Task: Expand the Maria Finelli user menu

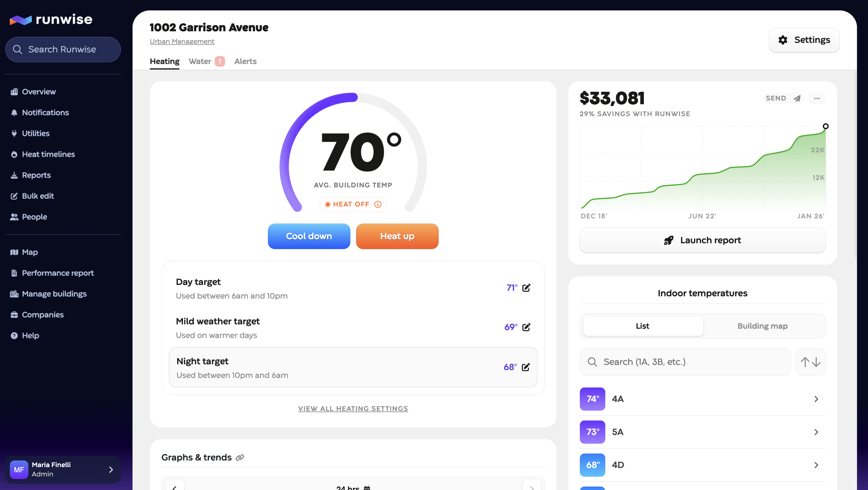Action: (x=110, y=469)
